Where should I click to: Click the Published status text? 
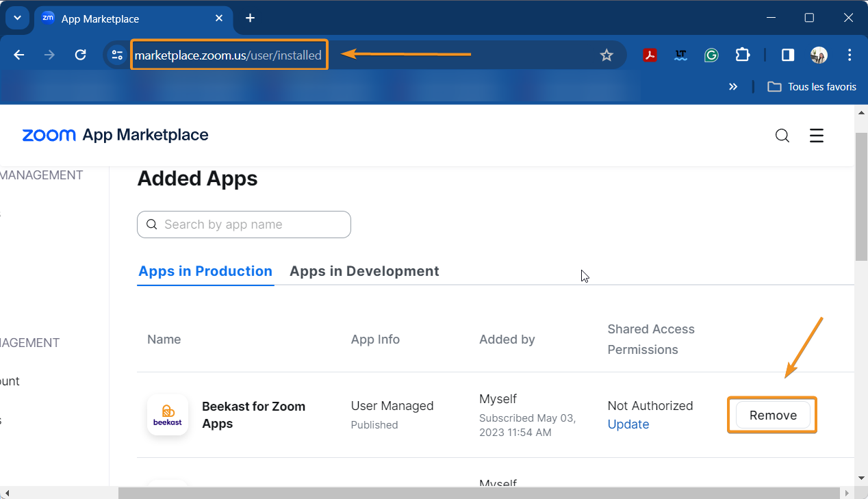tap(374, 425)
